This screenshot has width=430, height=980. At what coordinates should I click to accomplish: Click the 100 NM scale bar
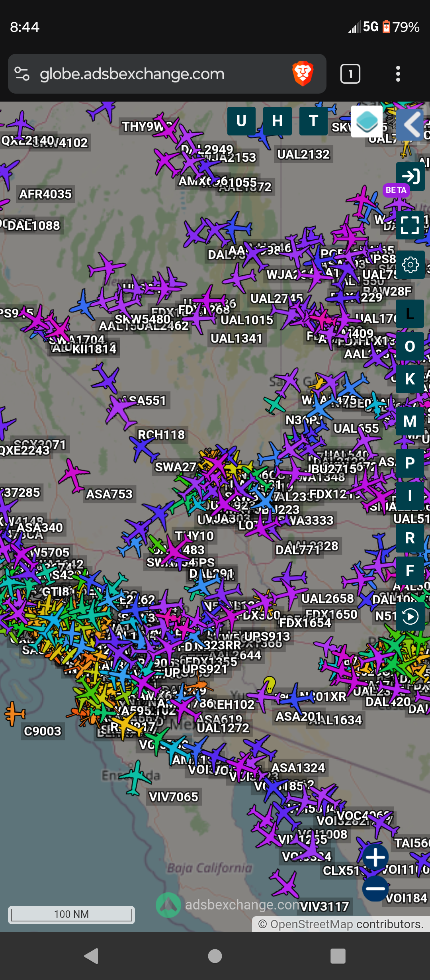tap(72, 914)
